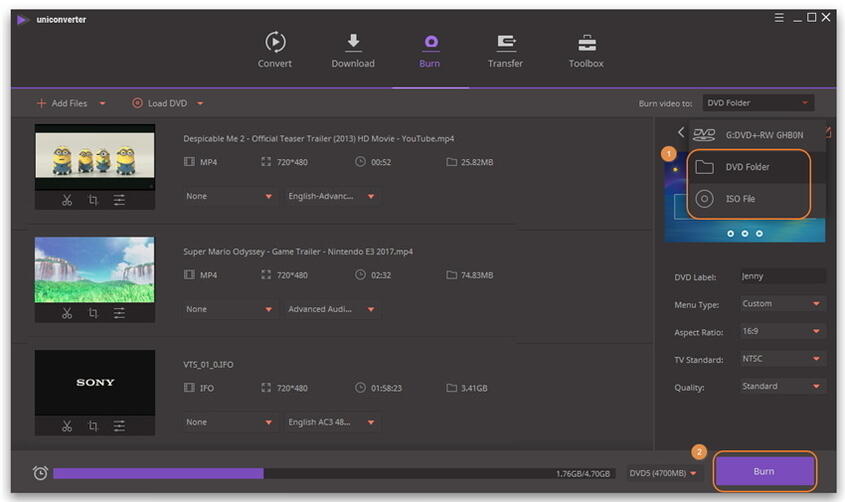Click Super Mario Odyssey file name text
The width and height of the screenshot is (845, 502).
(298, 252)
